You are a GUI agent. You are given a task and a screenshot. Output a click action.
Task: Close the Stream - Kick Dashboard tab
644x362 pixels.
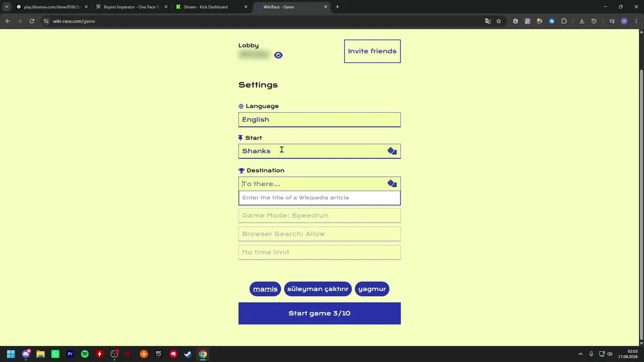pyautogui.click(x=246, y=7)
